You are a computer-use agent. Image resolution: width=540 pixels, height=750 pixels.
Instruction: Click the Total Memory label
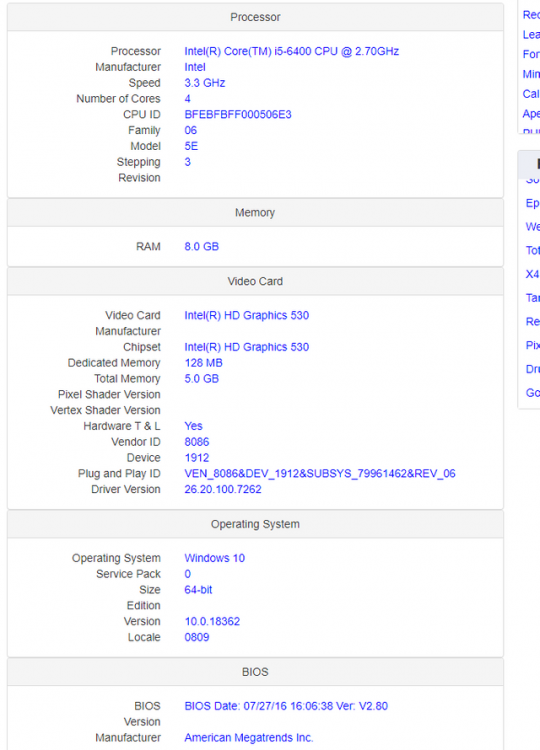[x=127, y=378]
